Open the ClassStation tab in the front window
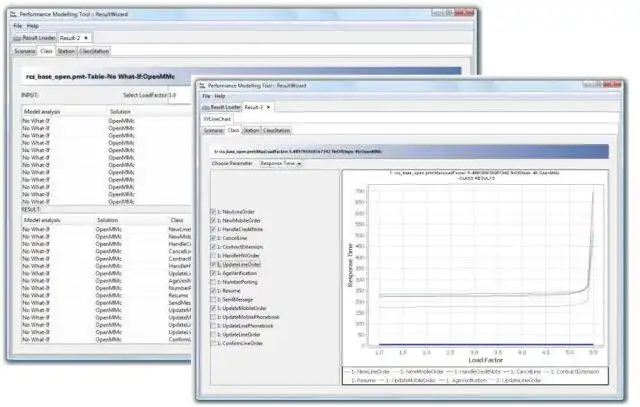640x407 pixels. [x=276, y=131]
